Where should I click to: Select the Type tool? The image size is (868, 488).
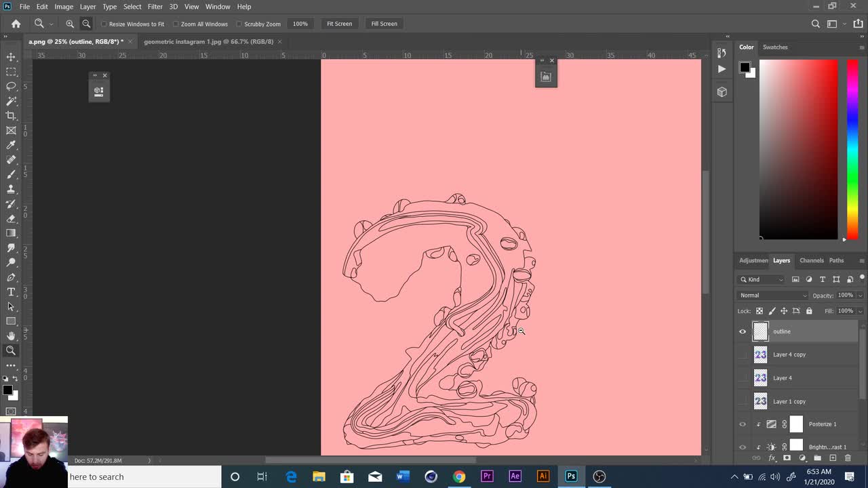11,291
